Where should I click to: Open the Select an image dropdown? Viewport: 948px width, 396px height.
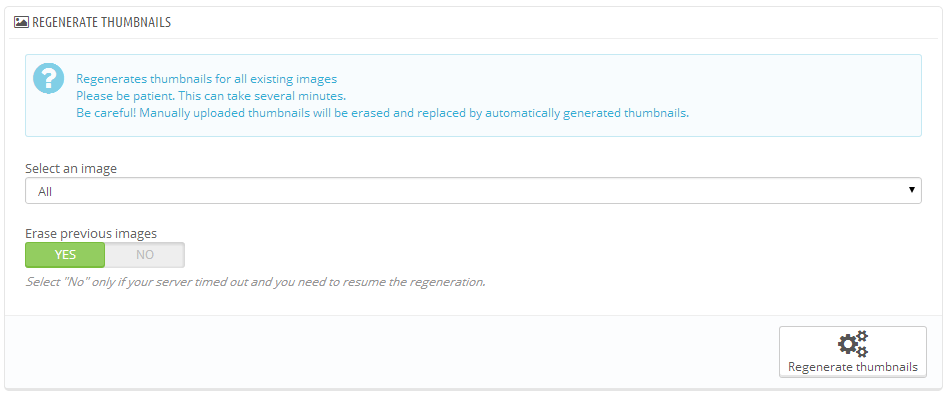(473, 190)
